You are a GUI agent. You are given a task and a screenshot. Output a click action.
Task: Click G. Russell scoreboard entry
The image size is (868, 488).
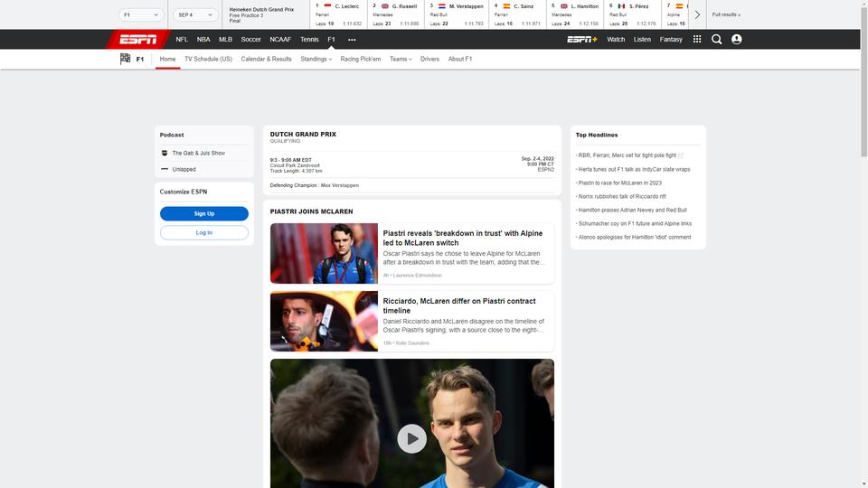(396, 15)
